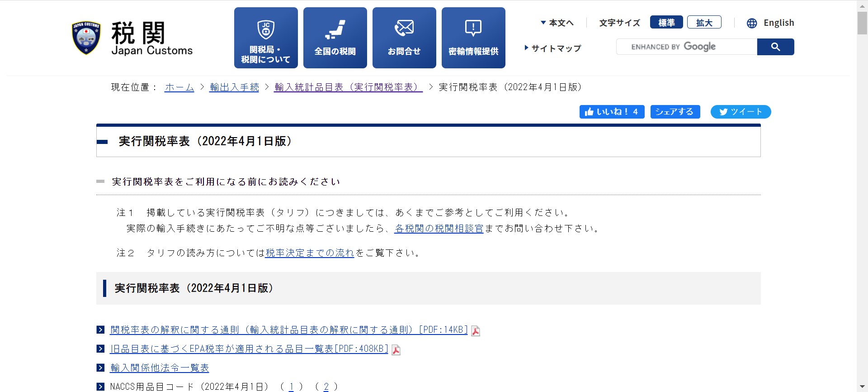Open 密輸情報提供 report tile
868x392 pixels.
473,38
